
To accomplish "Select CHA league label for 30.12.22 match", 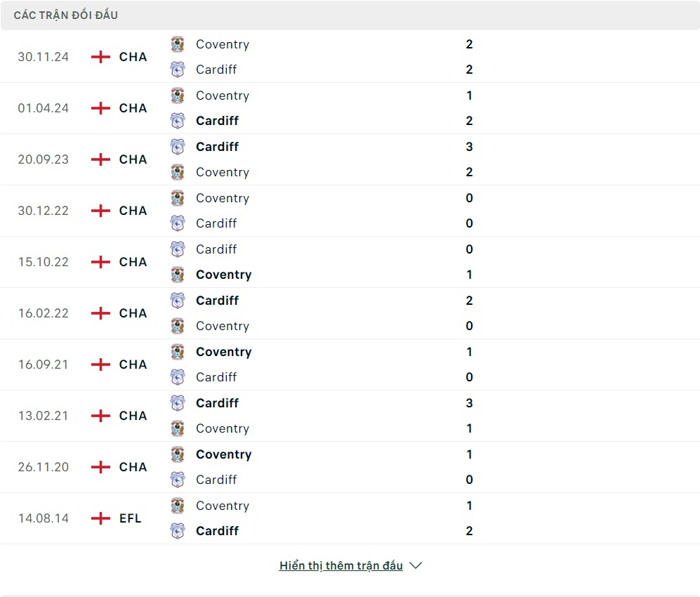I will (133, 211).
